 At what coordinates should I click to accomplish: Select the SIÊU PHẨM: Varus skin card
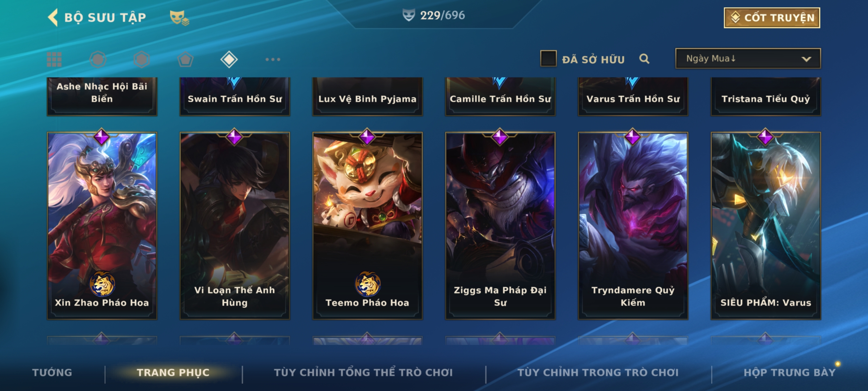(766, 226)
